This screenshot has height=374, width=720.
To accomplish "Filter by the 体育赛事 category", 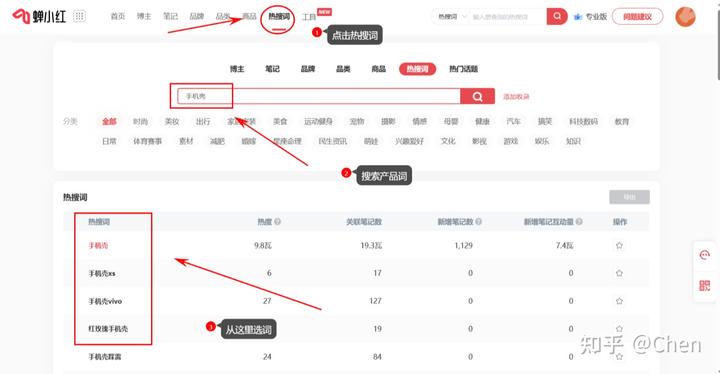I will pos(147,142).
